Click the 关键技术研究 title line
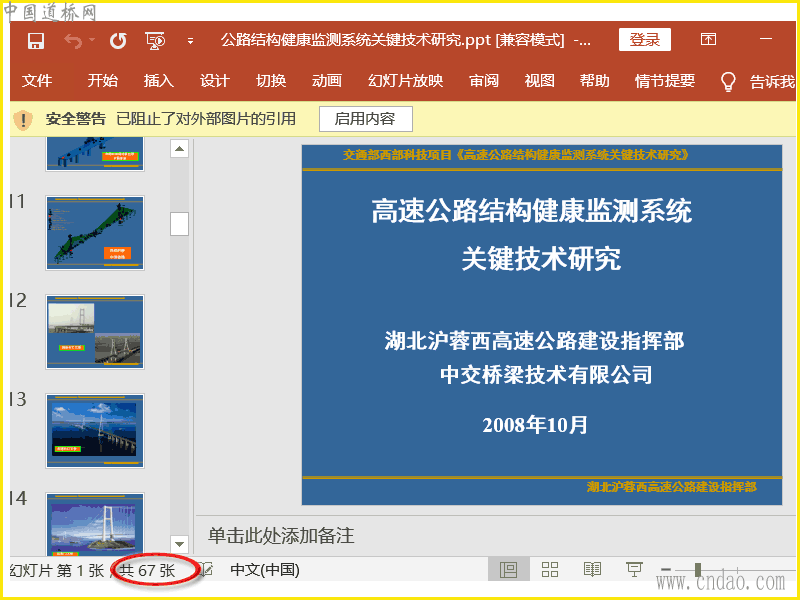 (541, 259)
